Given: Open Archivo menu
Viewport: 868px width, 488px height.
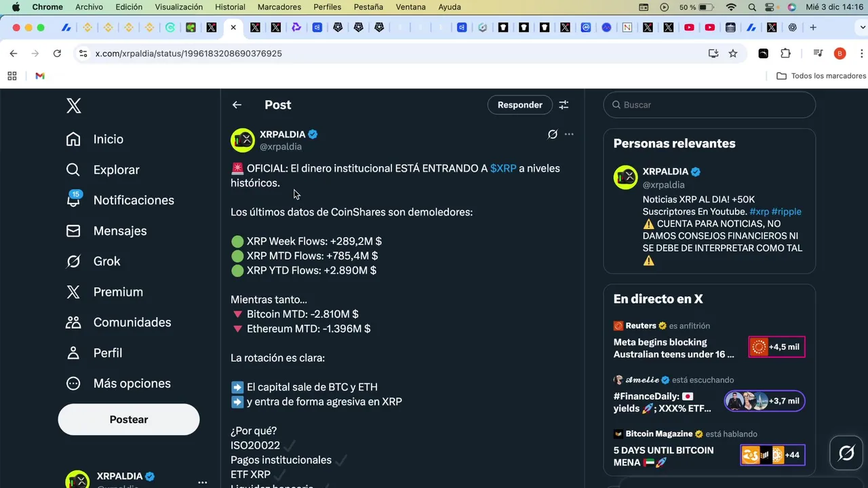Looking at the screenshot, I should [x=89, y=7].
